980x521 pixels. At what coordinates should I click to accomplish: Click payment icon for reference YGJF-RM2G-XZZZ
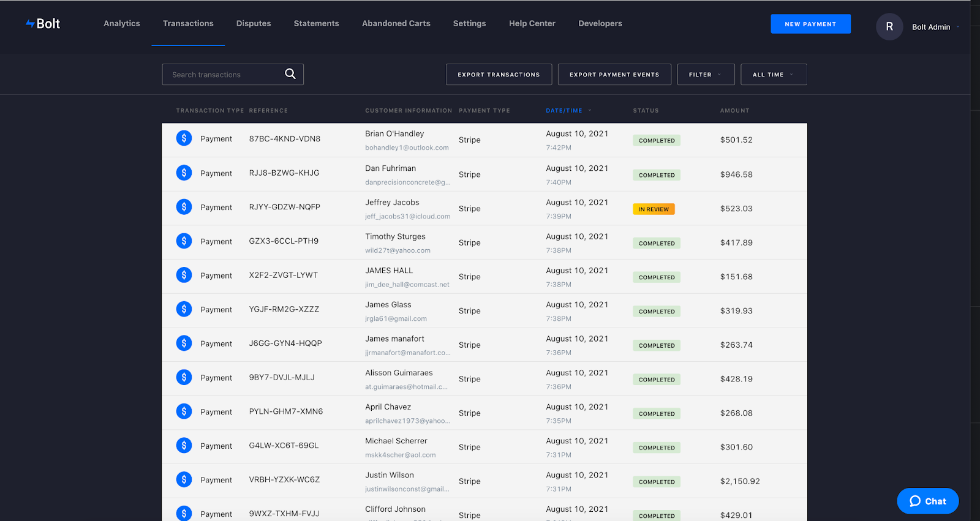tap(184, 309)
